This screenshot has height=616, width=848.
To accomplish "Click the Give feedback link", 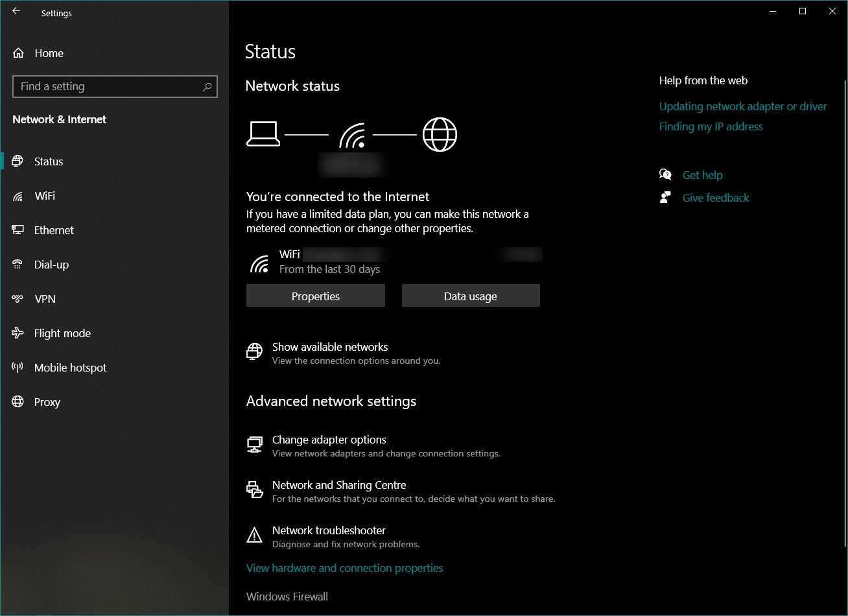I will point(716,198).
